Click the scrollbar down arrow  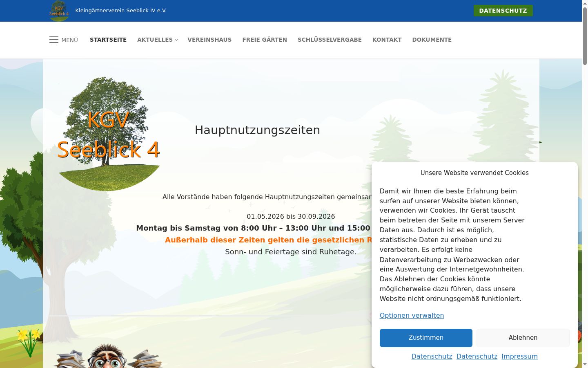click(585, 364)
